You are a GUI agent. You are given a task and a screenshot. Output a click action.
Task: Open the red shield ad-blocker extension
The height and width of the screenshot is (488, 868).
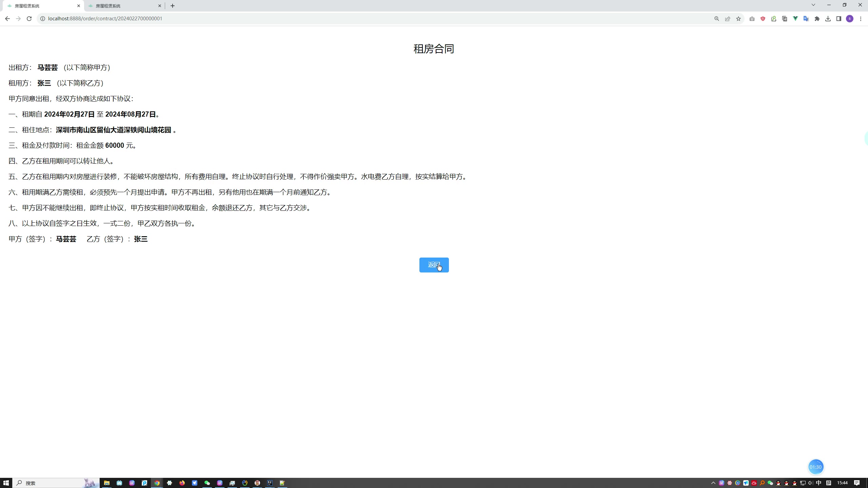coord(763,19)
